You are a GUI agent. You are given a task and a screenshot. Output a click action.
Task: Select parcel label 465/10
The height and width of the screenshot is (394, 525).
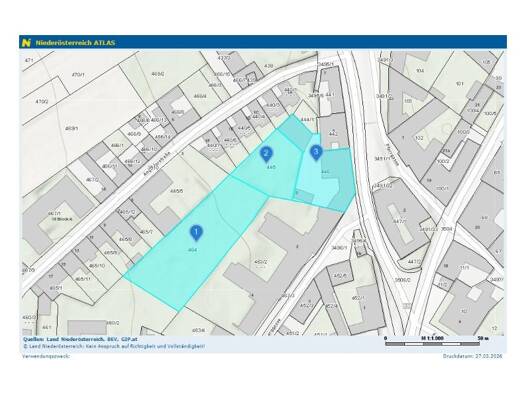click(x=98, y=265)
